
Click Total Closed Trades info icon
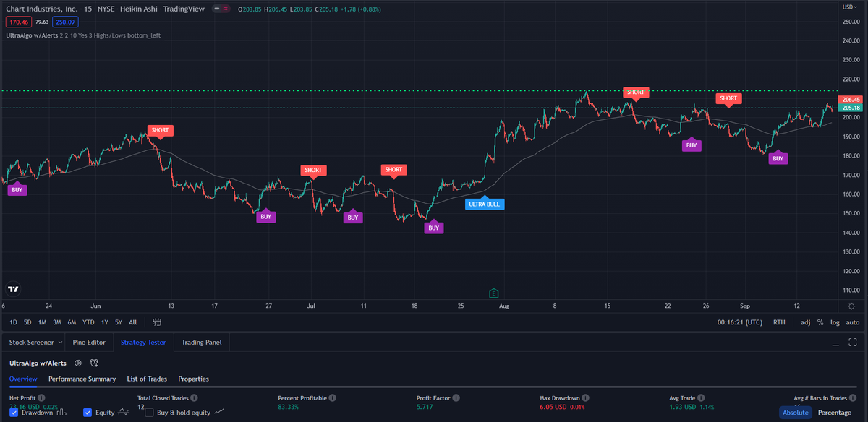pos(194,398)
